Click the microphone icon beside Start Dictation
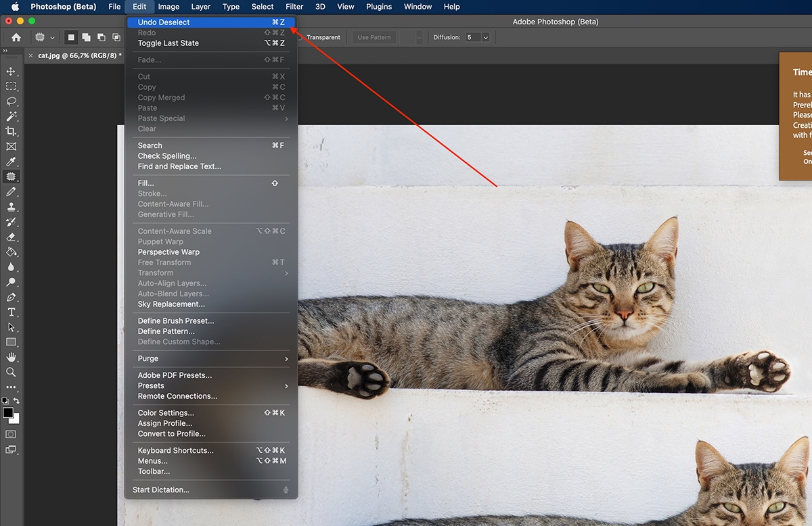Image resolution: width=812 pixels, height=526 pixels. pos(286,490)
